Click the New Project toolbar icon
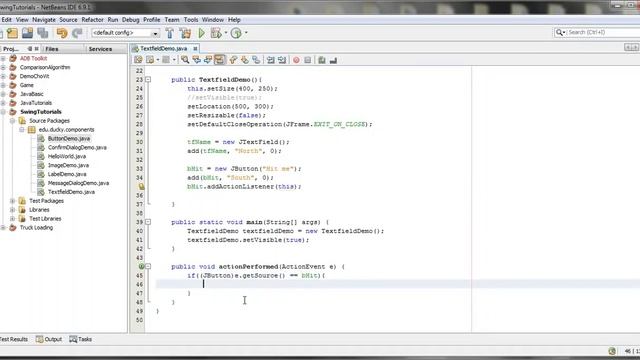Screen dimensions: 640x360 pos(12,33)
